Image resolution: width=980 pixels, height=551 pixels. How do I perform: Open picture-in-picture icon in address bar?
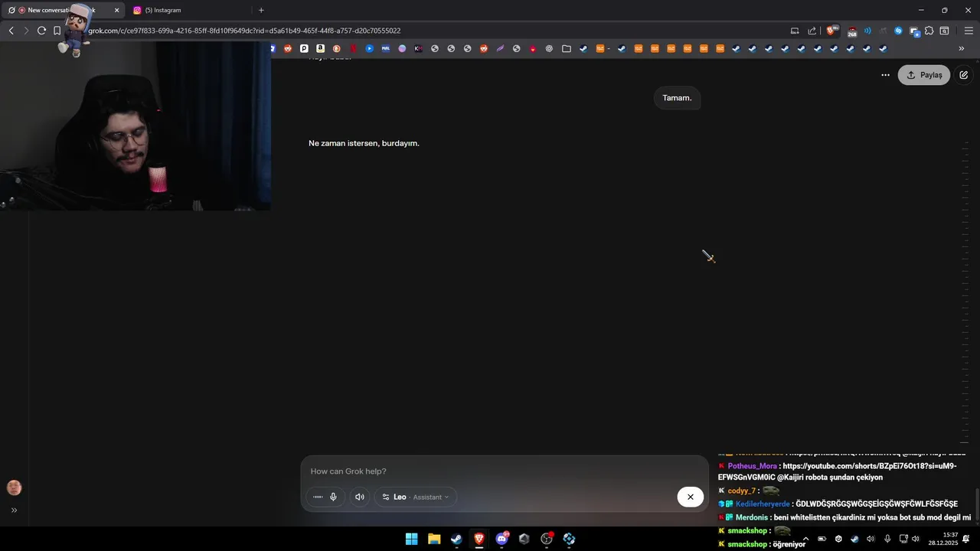pyautogui.click(x=795, y=31)
